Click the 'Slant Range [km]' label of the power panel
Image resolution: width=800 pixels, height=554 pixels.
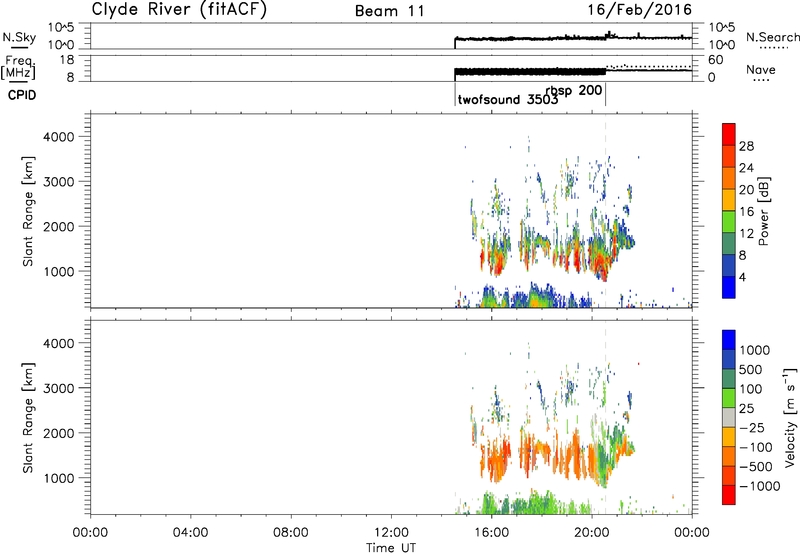click(x=28, y=211)
